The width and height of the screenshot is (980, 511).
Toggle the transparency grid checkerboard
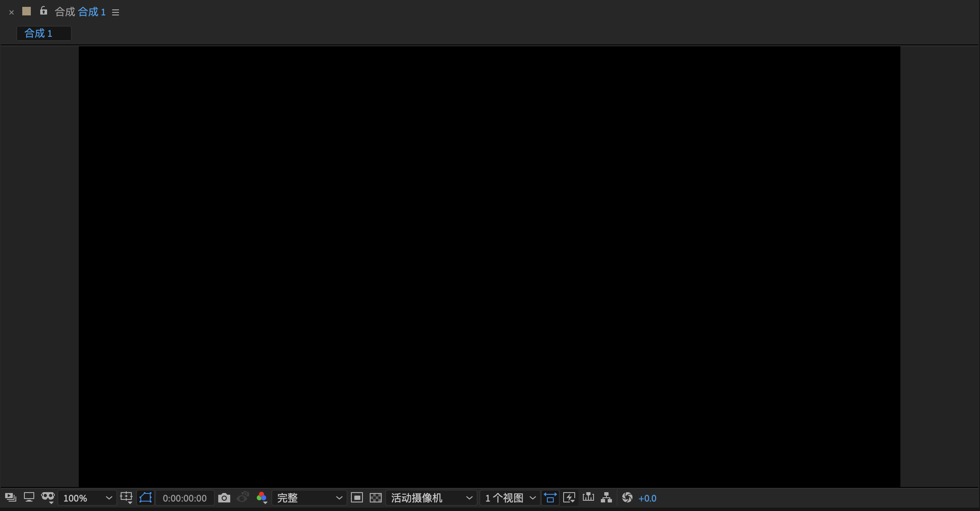coord(375,497)
